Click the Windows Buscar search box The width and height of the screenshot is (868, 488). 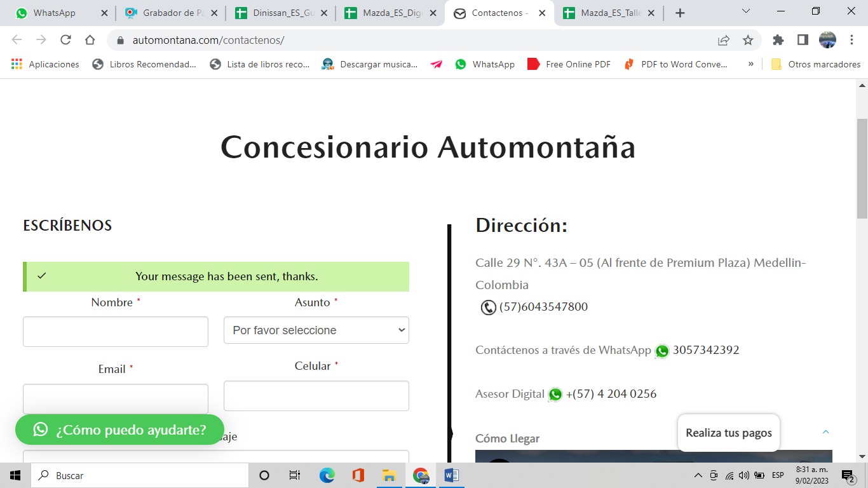(x=140, y=475)
